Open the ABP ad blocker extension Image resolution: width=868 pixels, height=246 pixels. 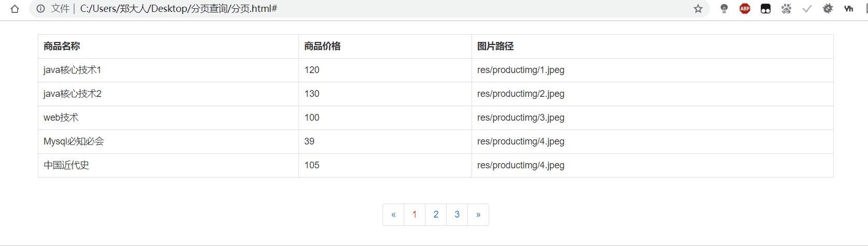[745, 9]
